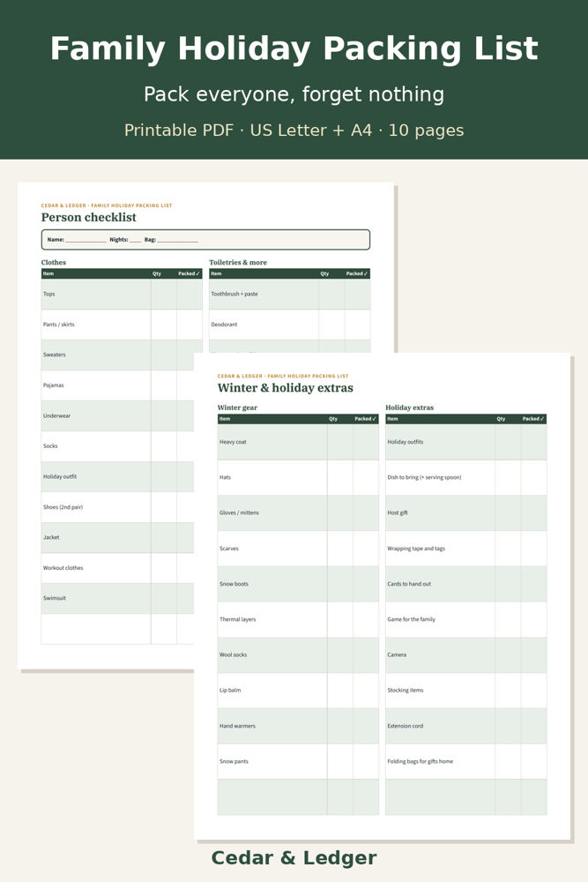The height and width of the screenshot is (882, 588).
Task: Select the "Cards to hand out" row
Action: [x=466, y=584]
